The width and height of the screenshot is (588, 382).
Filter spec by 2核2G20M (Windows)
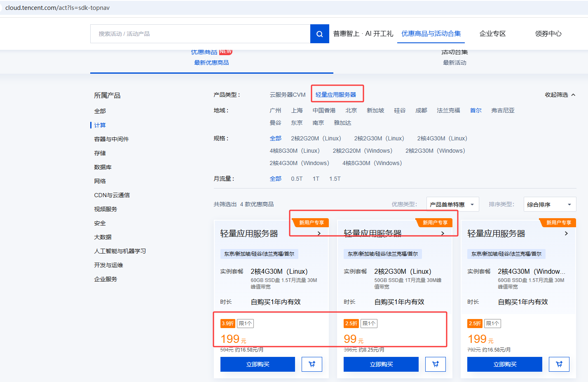click(x=363, y=151)
